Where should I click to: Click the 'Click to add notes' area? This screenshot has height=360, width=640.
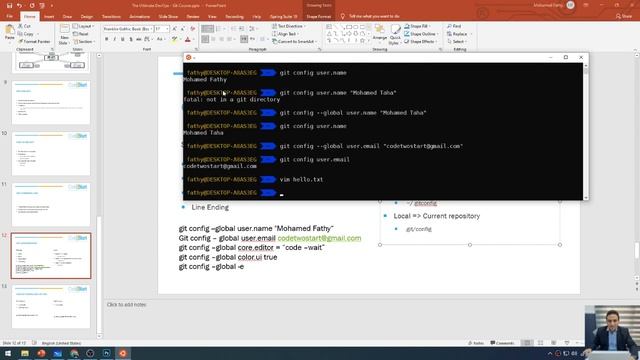pyautogui.click(x=127, y=305)
